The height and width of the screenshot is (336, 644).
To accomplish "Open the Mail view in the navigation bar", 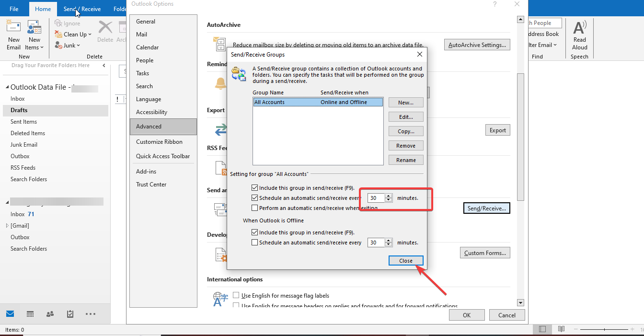I will (10, 314).
